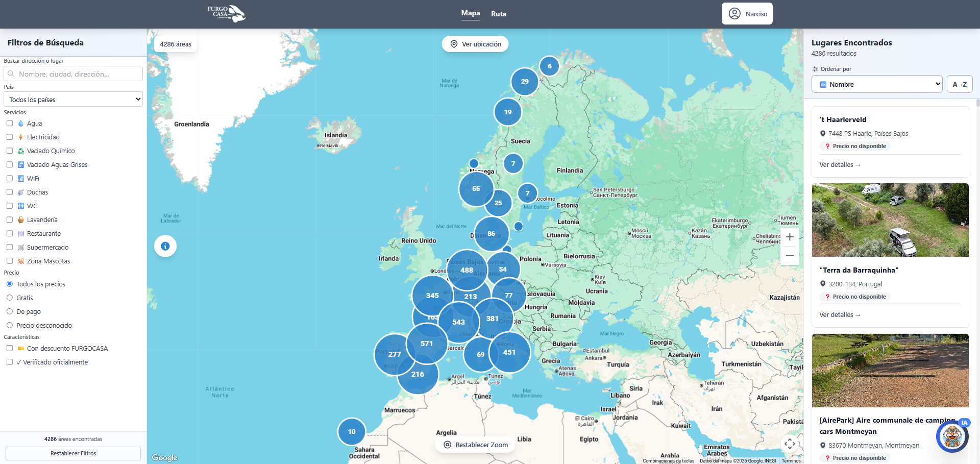
Task: Focus the address search input field
Action: (73, 74)
